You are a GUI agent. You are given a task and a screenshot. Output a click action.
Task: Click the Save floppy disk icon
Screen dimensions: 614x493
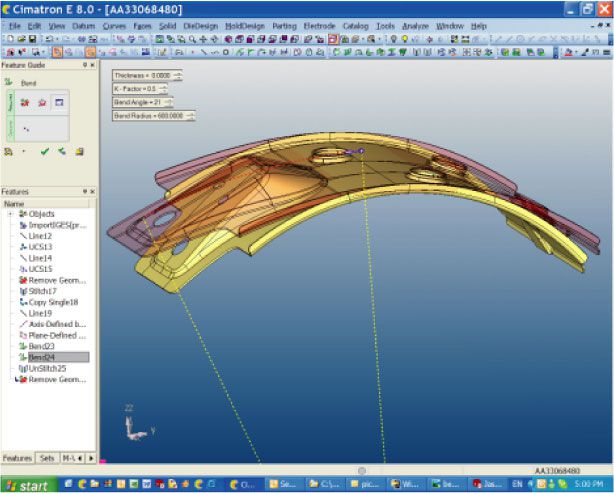[x=33, y=39]
